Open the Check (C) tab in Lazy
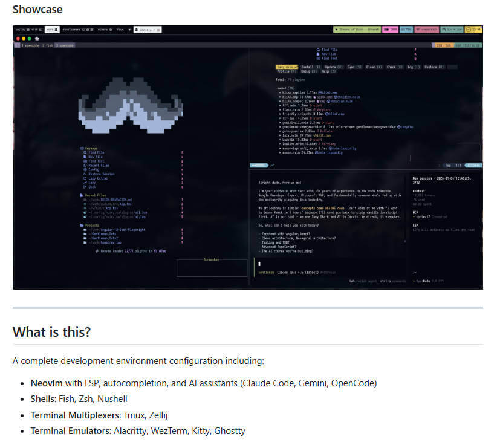The image size is (497, 448). pos(395,67)
